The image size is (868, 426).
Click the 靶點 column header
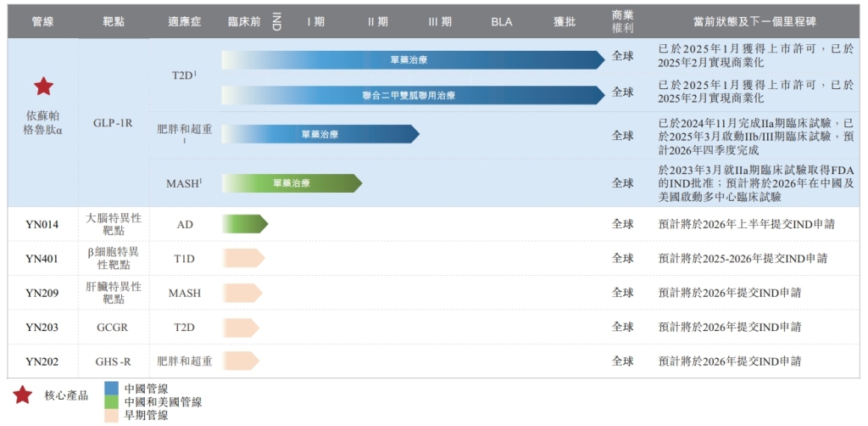point(114,22)
